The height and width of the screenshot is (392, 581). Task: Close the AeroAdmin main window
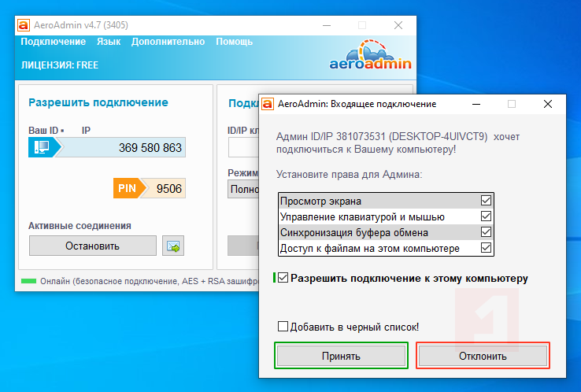pyautogui.click(x=398, y=25)
